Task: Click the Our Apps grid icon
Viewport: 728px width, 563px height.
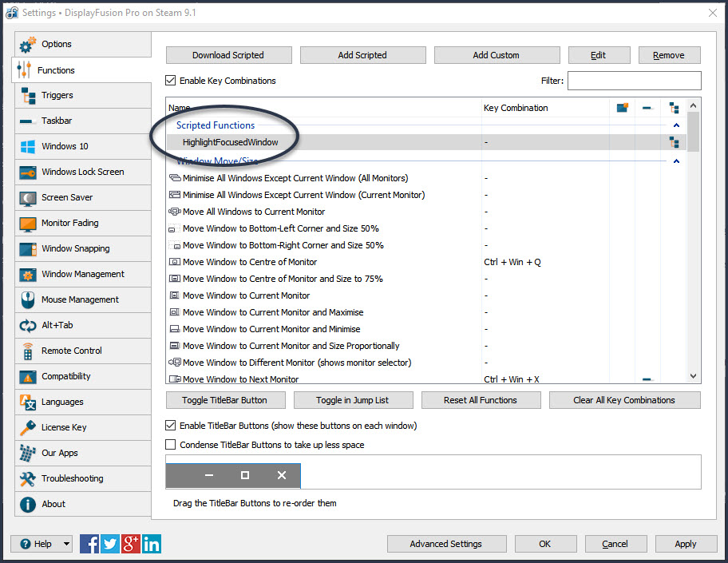Action: (28, 453)
